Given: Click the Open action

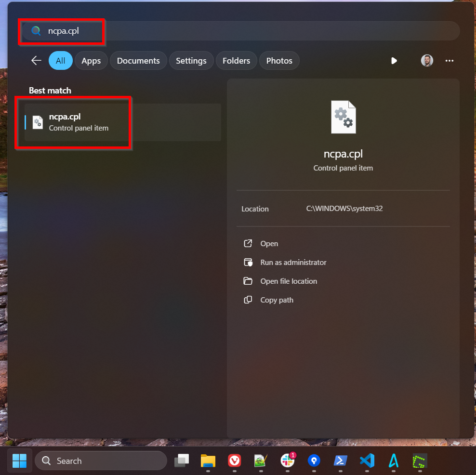Looking at the screenshot, I should click(269, 243).
